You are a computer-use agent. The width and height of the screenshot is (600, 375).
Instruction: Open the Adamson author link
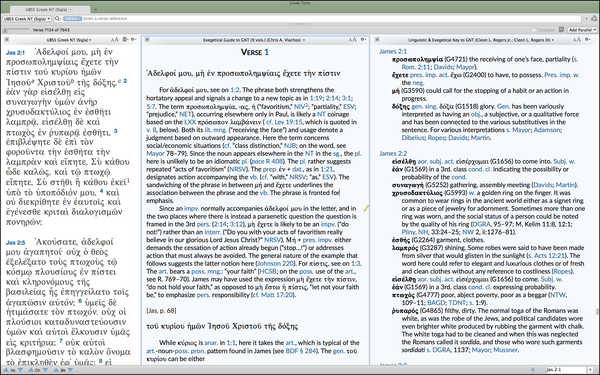click(x=547, y=130)
